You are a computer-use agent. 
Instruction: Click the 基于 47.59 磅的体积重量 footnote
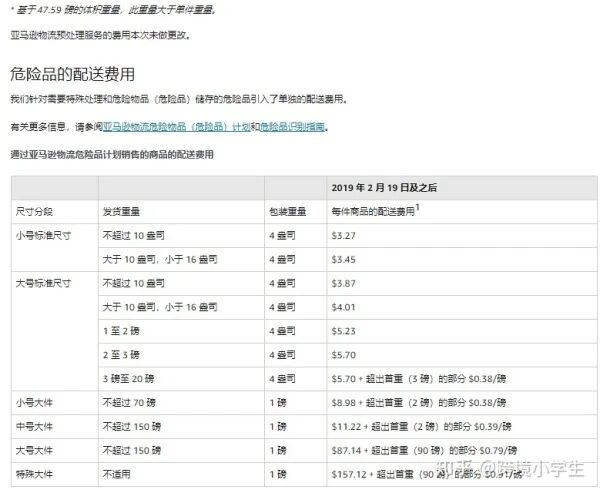tap(114, 10)
